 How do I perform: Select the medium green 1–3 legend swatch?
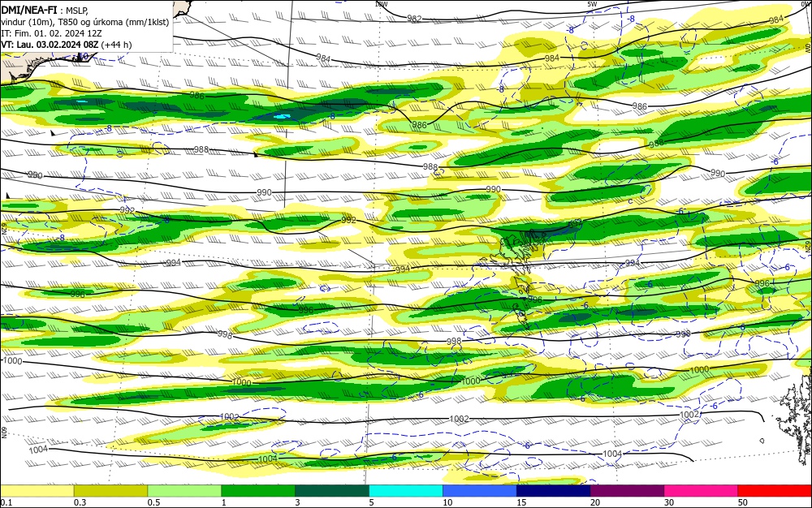[x=258, y=491]
